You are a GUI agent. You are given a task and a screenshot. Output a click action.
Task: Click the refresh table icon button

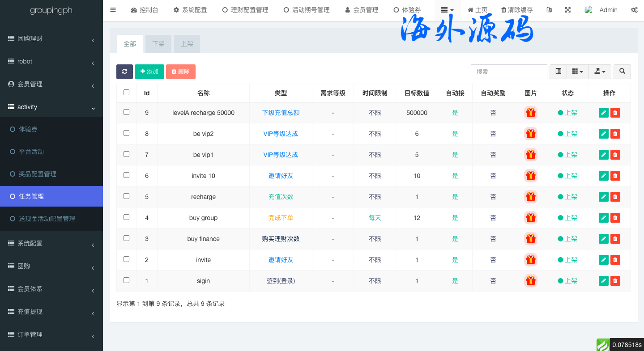point(124,72)
